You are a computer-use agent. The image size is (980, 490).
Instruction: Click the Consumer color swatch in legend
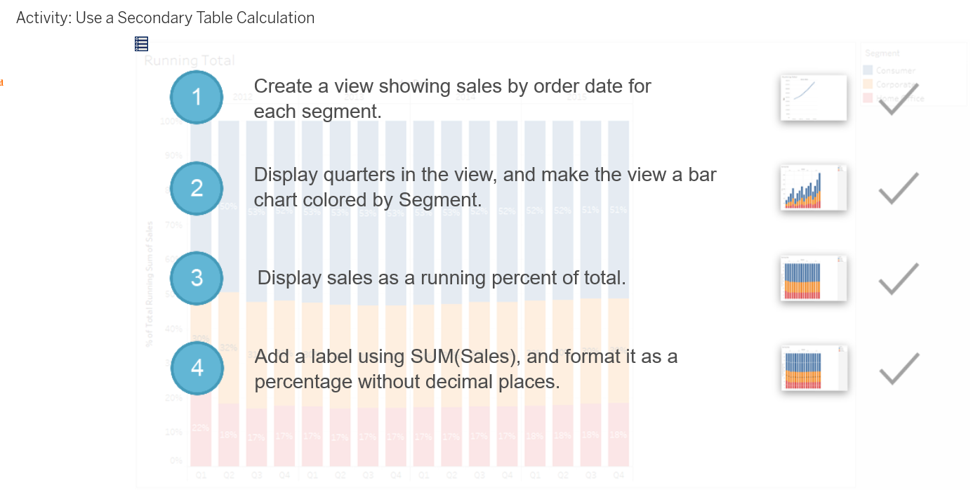[868, 70]
